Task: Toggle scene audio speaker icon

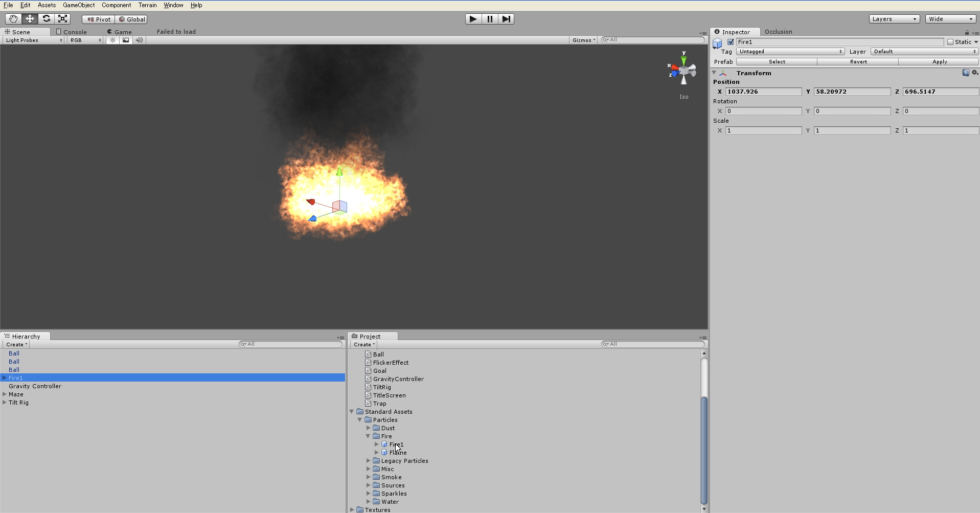Action: point(139,40)
